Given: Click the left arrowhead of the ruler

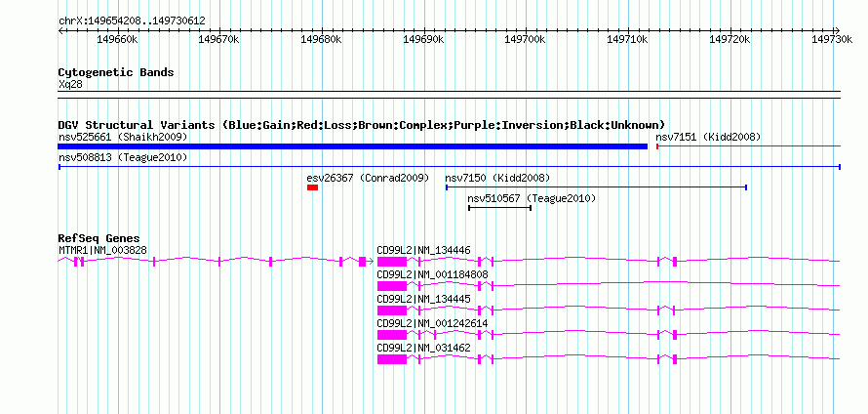Looking at the screenshot, I should tap(60, 30).
